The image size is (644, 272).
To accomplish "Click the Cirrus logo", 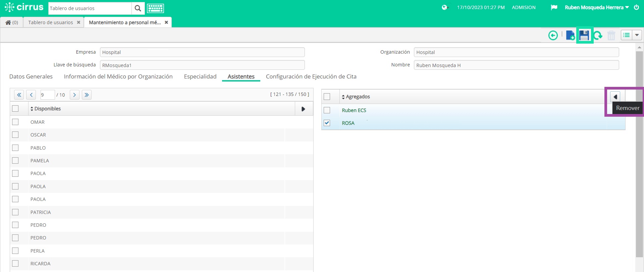I will click(x=24, y=7).
